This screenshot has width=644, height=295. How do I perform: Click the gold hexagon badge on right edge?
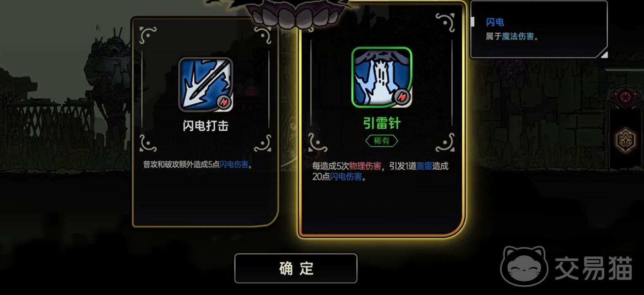[x=626, y=140]
